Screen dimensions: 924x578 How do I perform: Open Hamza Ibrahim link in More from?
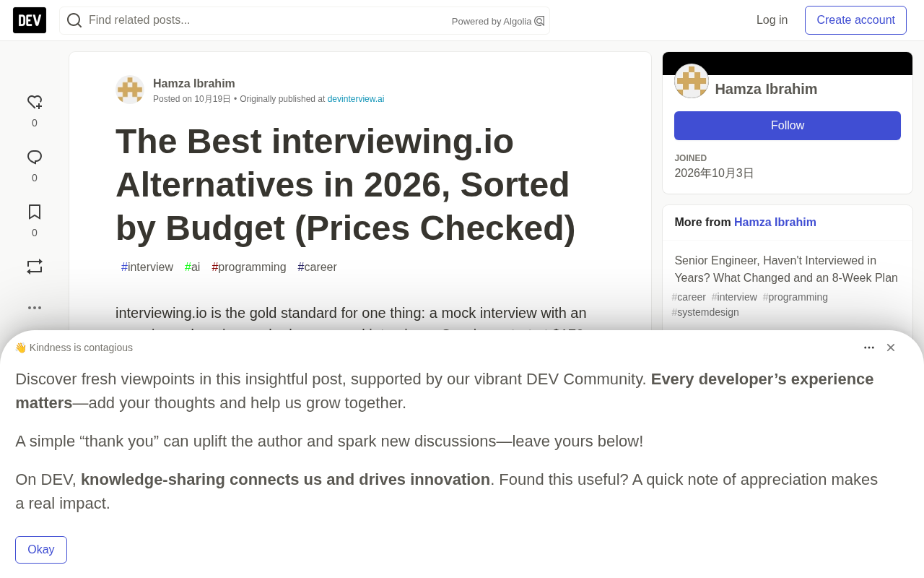pos(775,223)
